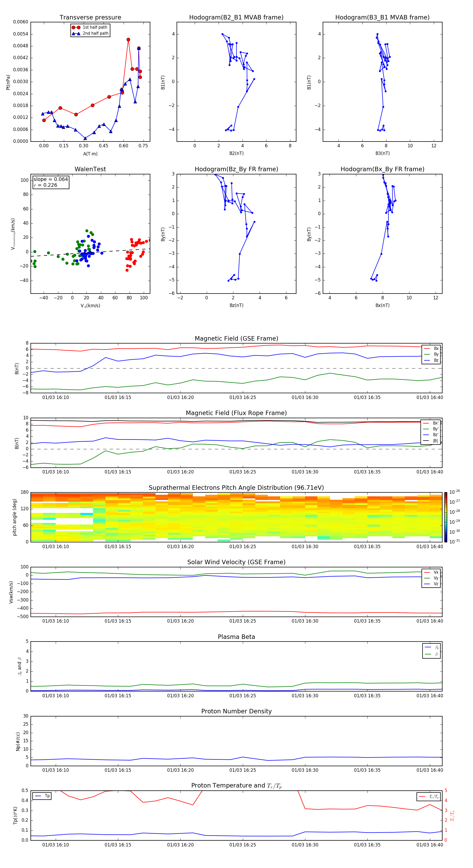This screenshot has height=868, width=473.
Task: Select the "Proton Temperature and Te/Tp" title
Action: click(x=236, y=786)
